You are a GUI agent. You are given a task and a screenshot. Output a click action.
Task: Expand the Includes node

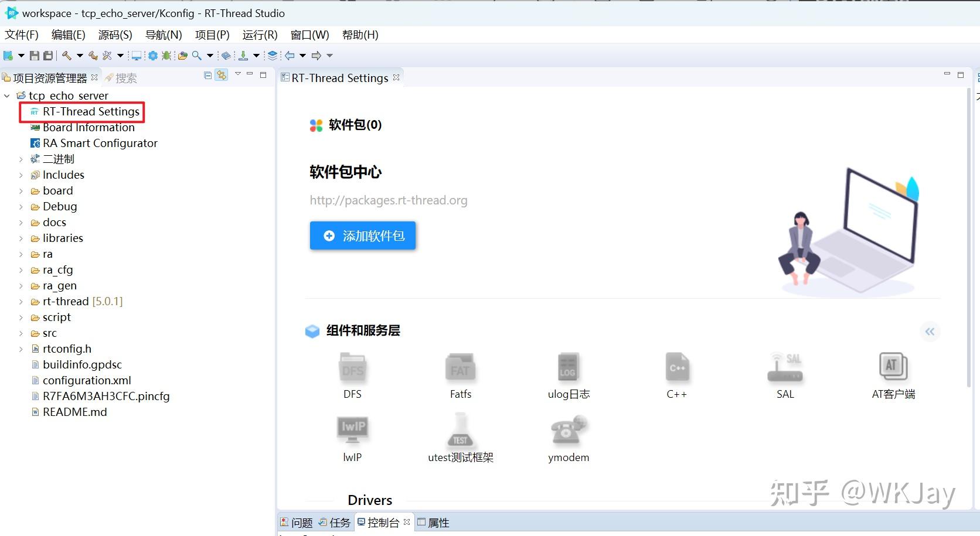point(21,175)
